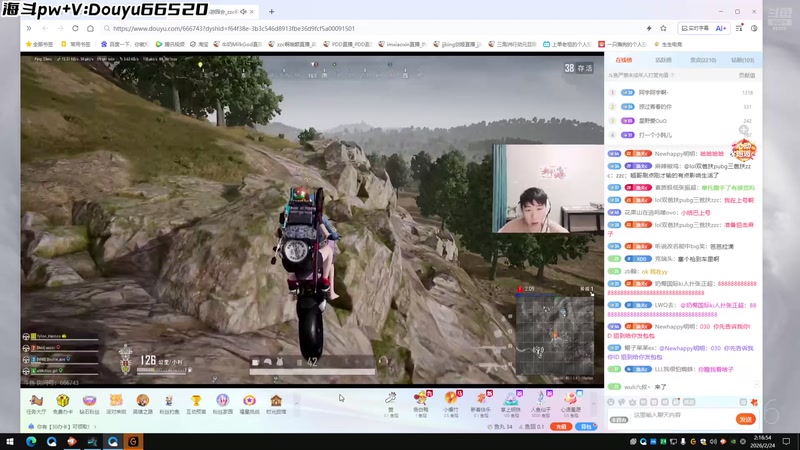
Task: Switch to the 钻粉(103) tab
Action: (742, 60)
